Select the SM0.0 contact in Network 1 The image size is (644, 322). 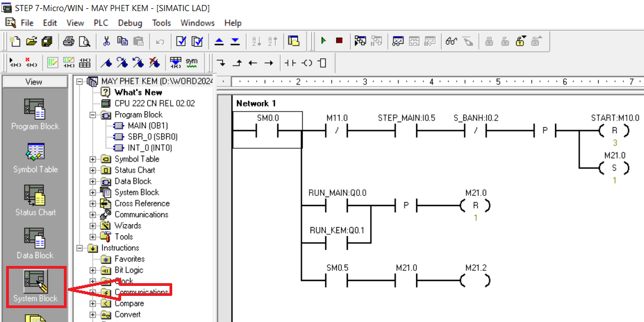[267, 129]
